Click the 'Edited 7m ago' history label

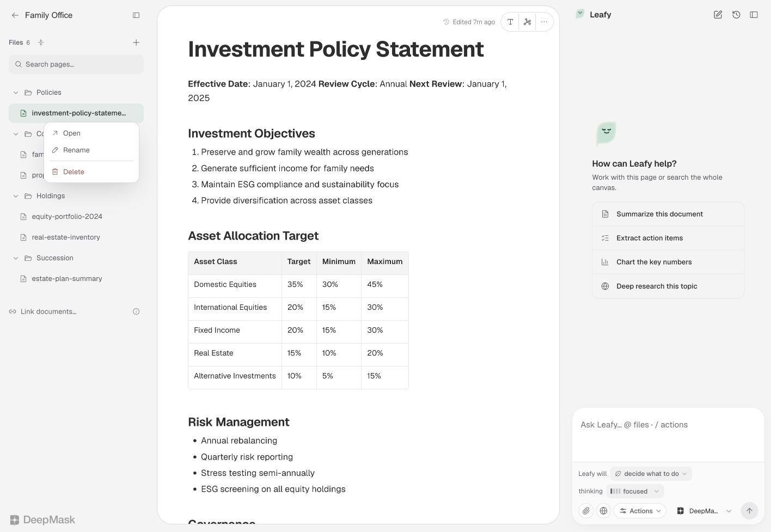click(x=469, y=22)
